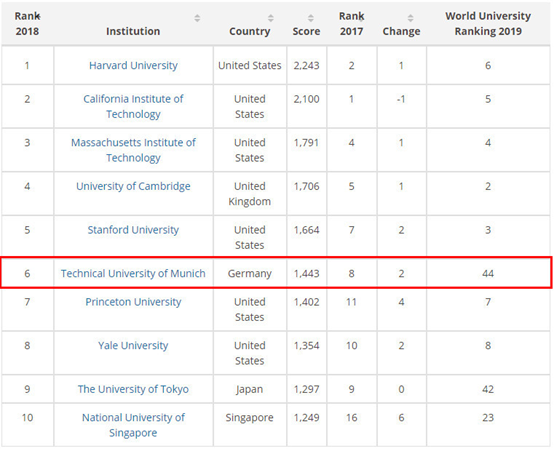Screen dimensions: 554x451
Task: Follow Princeton University link
Action: [133, 302]
